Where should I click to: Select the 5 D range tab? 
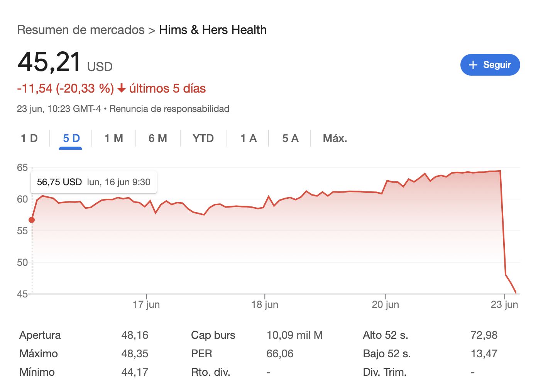click(x=71, y=138)
